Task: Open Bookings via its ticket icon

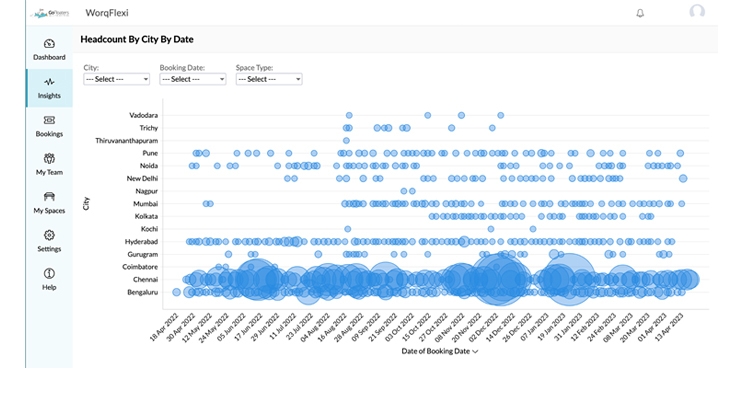Action: [x=49, y=120]
